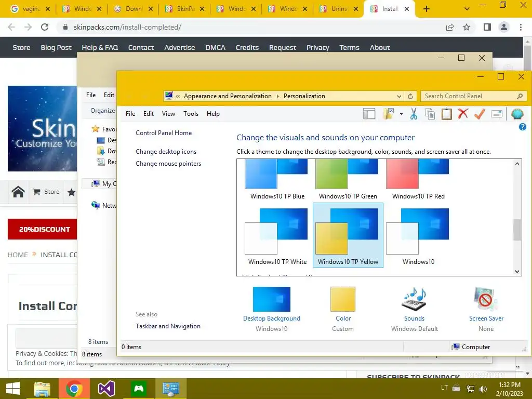Click the Paste clipboard toolbar icon
Screen dimensions: 532x399
[446, 114]
